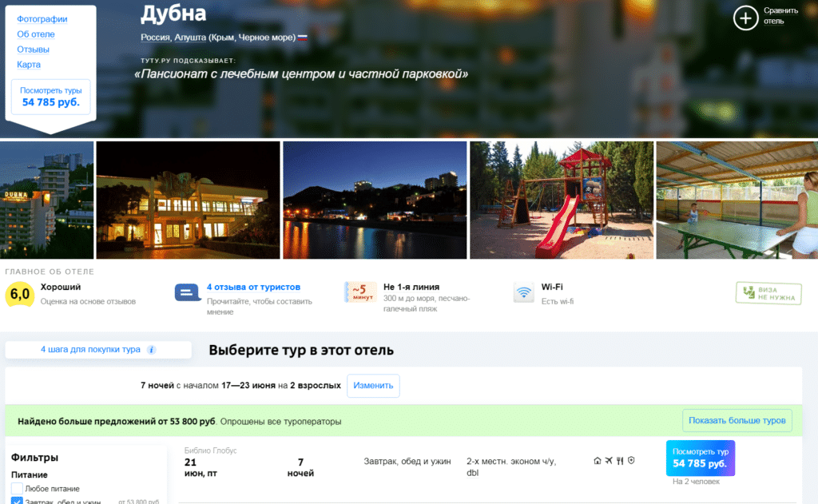The width and height of the screenshot is (818, 504).
Task: Click the Russian flag icon
Action: coord(302,38)
